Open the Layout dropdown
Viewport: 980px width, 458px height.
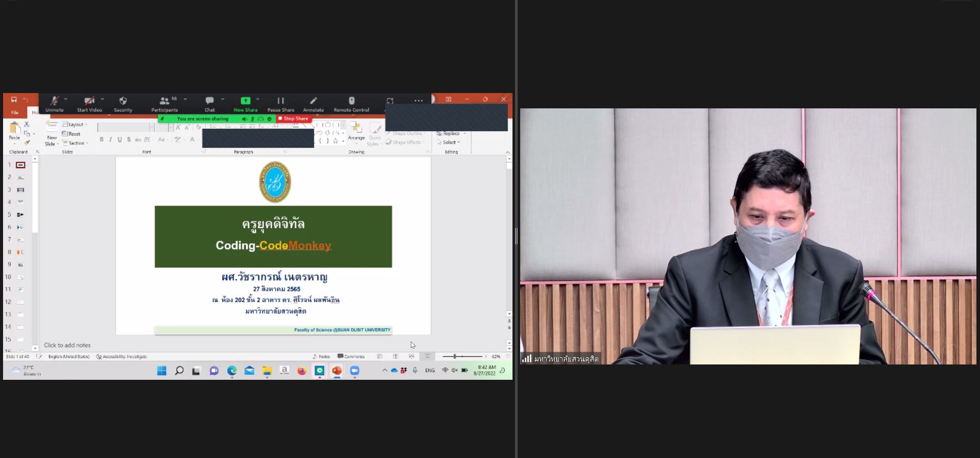click(x=75, y=124)
